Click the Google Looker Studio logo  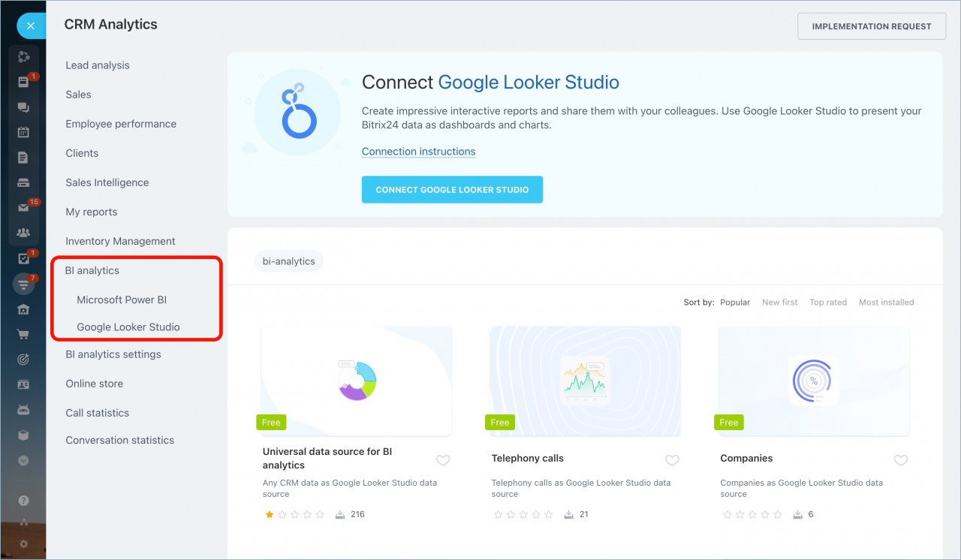click(x=298, y=112)
